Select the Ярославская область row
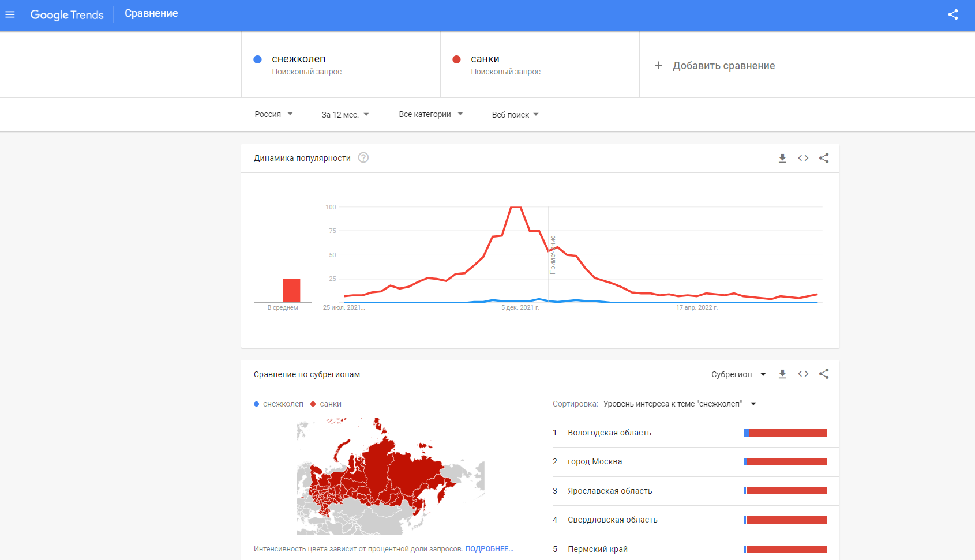This screenshot has width=975, height=560. pos(689,491)
